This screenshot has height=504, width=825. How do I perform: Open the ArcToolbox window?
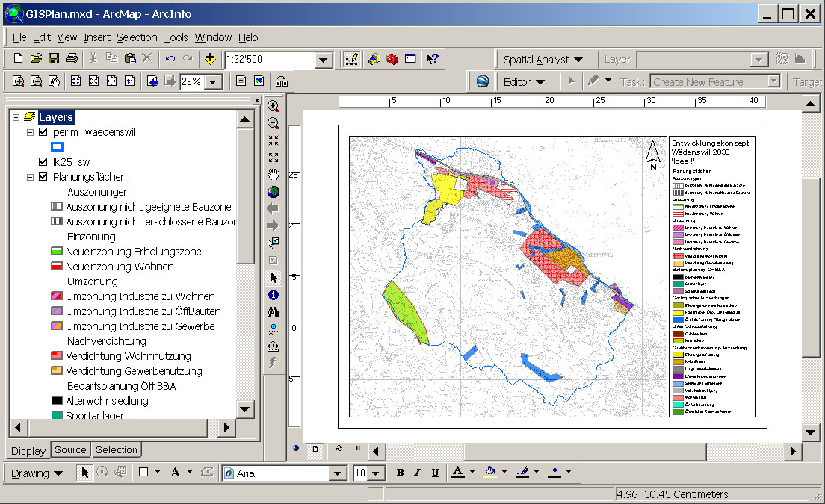click(392, 59)
